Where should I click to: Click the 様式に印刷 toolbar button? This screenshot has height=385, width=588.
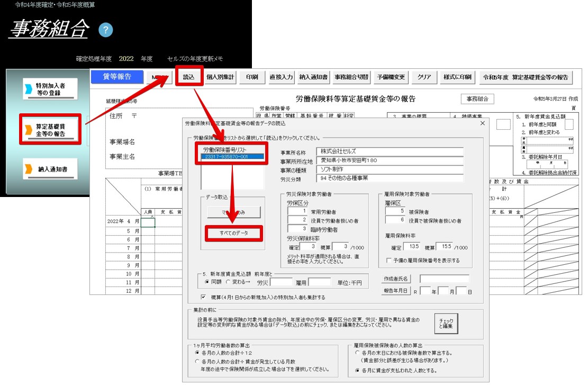pos(457,77)
